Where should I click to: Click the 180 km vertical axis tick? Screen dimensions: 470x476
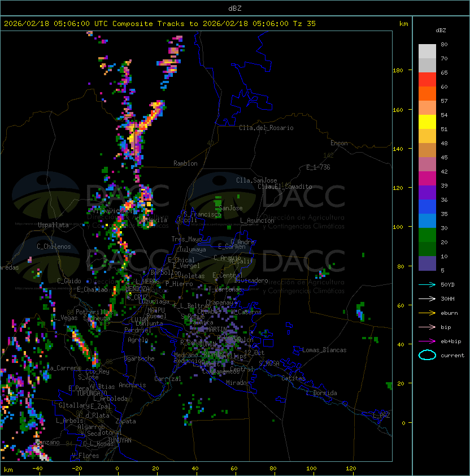click(x=398, y=71)
